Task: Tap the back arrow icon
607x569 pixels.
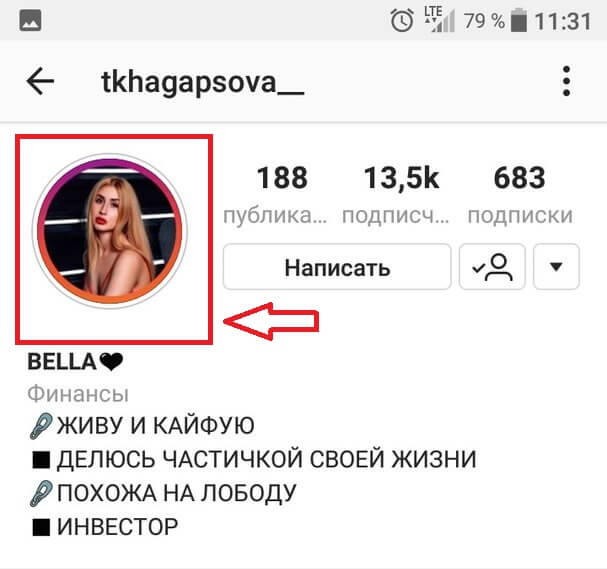Action: click(40, 81)
